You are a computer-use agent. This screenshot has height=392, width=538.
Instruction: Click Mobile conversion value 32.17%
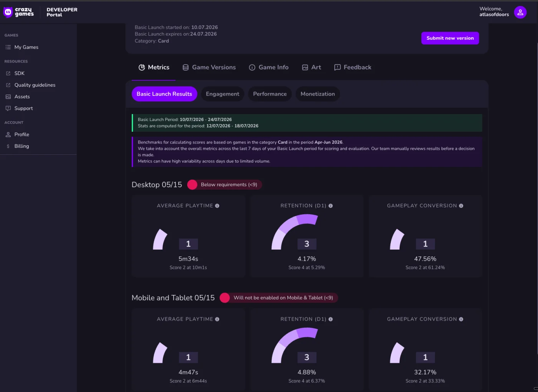point(425,372)
